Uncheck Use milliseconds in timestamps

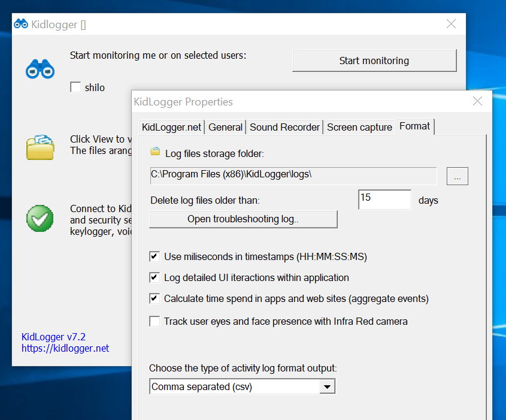tap(154, 257)
